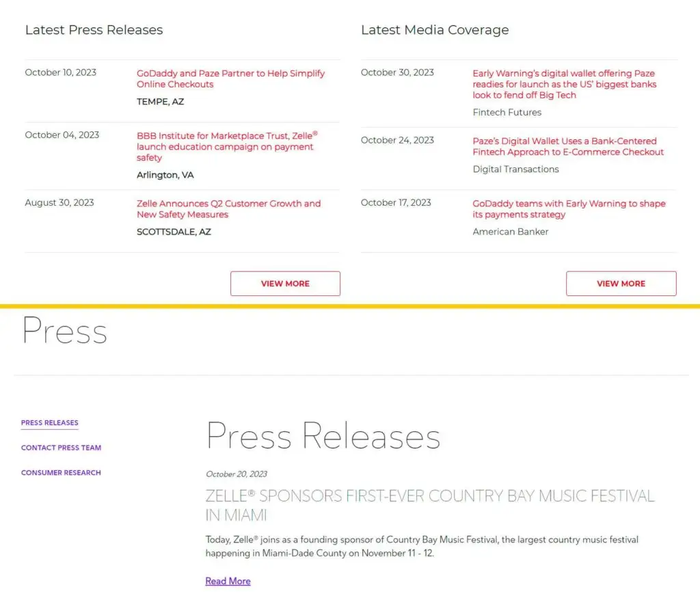This screenshot has height=598, width=700.
Task: Open Consumer Research from the sidebar
Action: (61, 472)
